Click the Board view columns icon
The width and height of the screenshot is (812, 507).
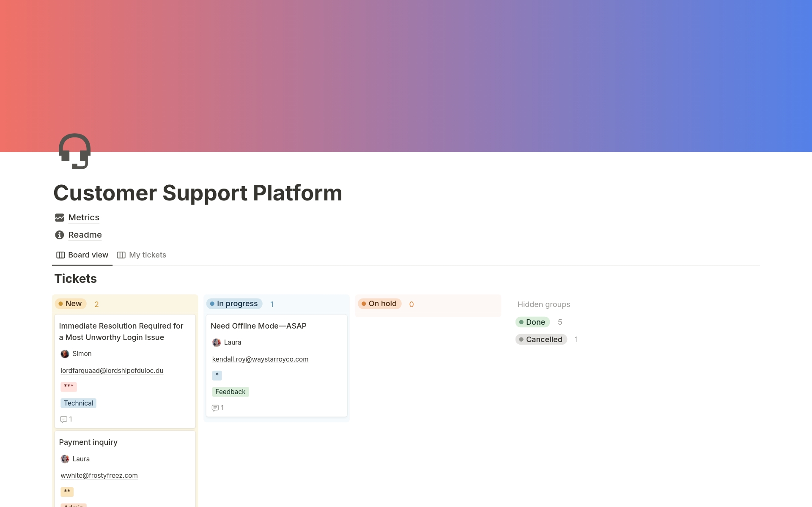point(60,255)
